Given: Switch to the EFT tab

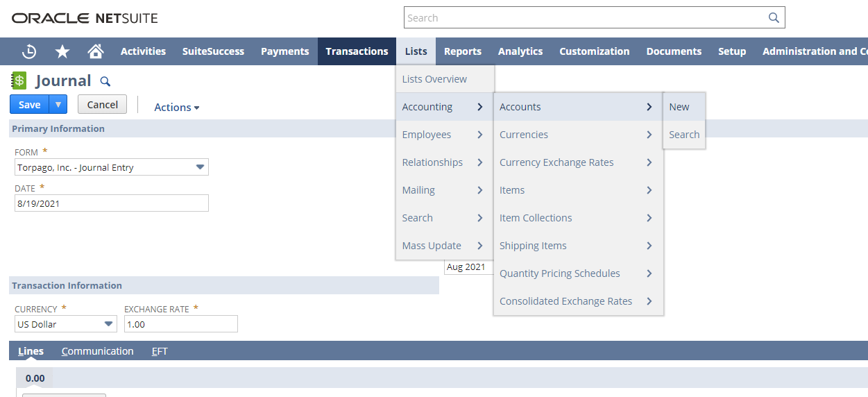Looking at the screenshot, I should (x=160, y=351).
